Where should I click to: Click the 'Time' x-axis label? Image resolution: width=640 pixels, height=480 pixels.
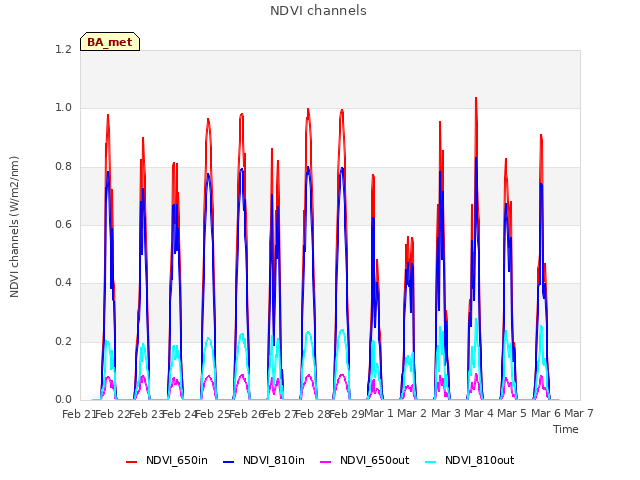tap(566, 429)
